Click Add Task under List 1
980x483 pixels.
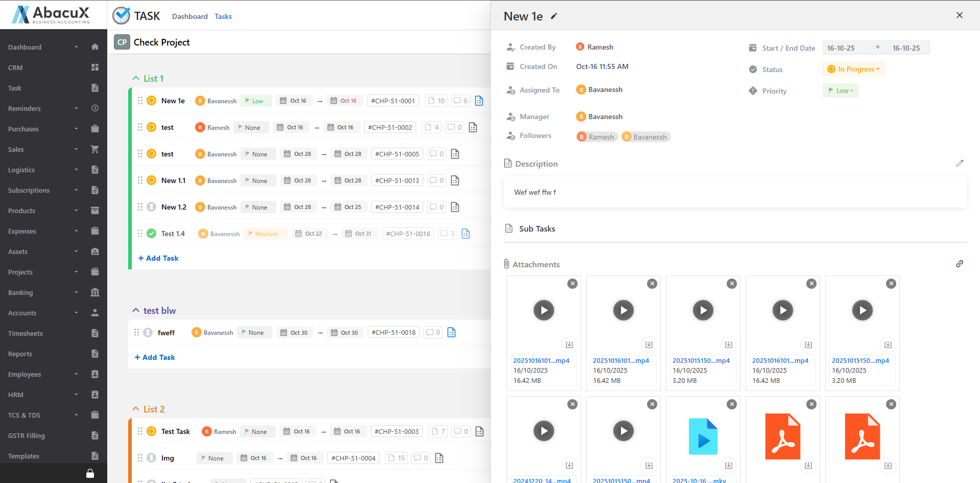pyautogui.click(x=158, y=258)
